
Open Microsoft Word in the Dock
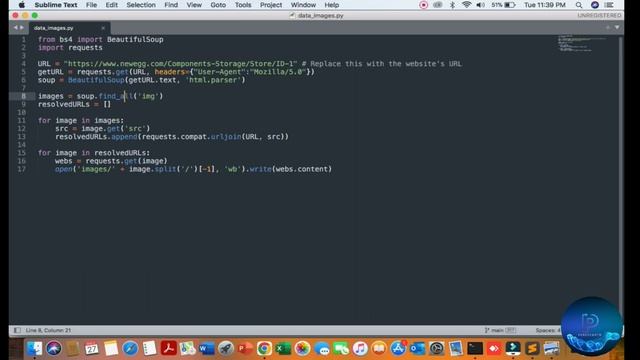coord(207,348)
